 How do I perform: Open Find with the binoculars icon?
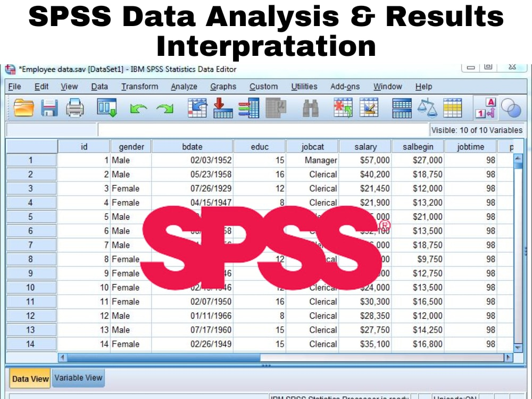click(x=311, y=109)
